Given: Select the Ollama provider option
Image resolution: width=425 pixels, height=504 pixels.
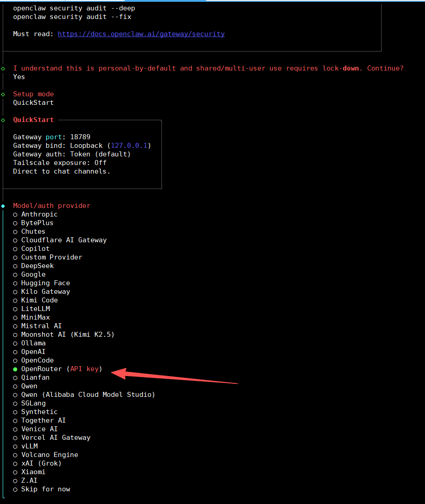Looking at the screenshot, I should 29,343.
